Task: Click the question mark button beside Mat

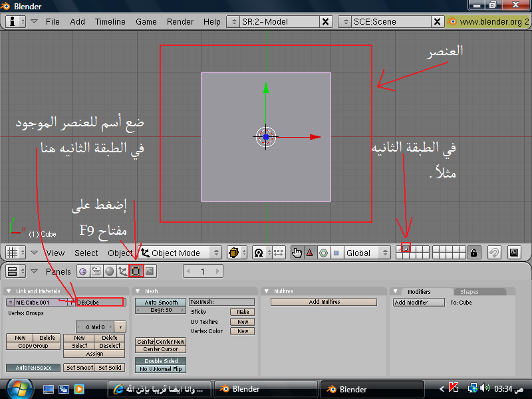Action: (x=120, y=327)
